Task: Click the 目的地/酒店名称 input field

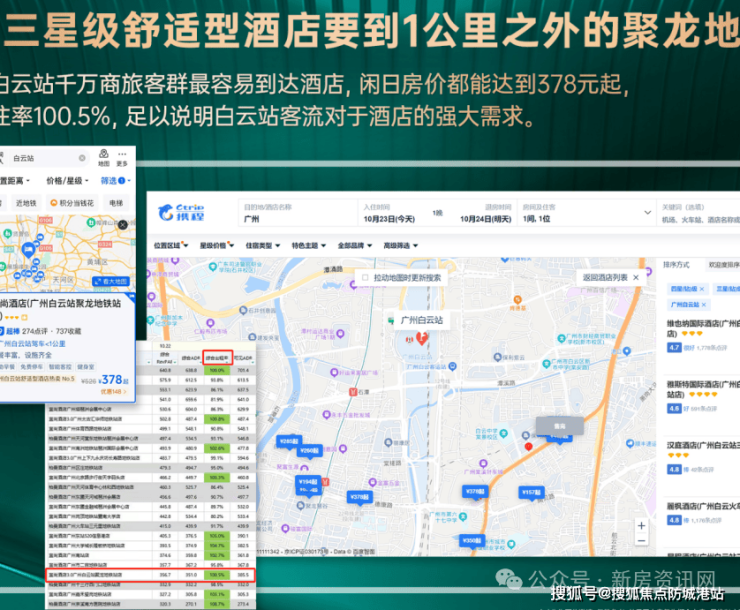Action: 298,213
